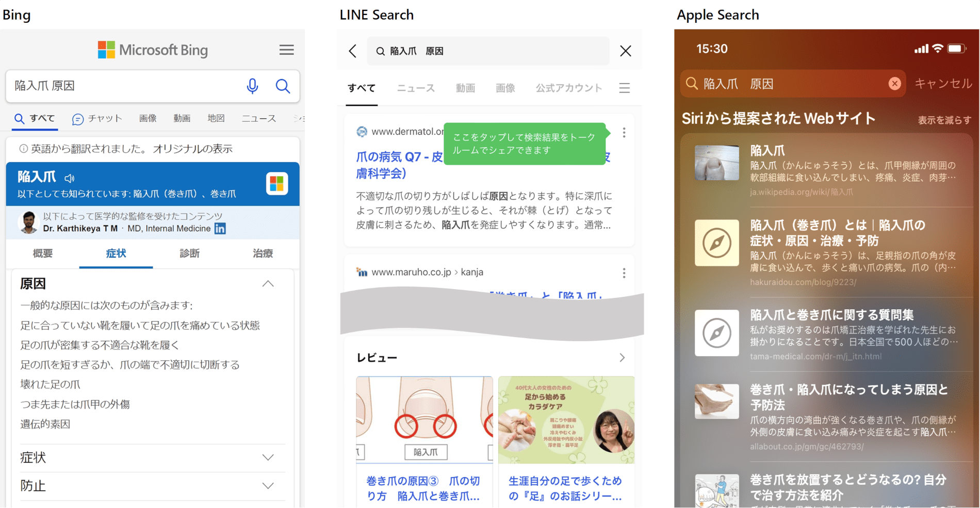Switch to LINE Search 画像 tab

click(x=505, y=88)
